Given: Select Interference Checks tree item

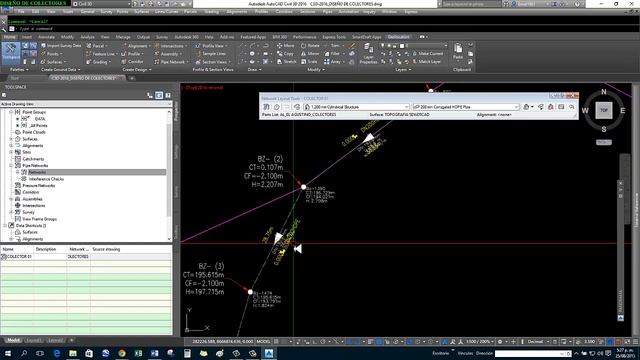Looking at the screenshot, I should click(46, 179).
